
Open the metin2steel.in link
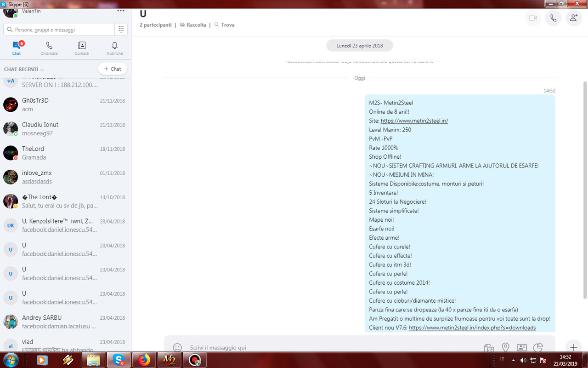pyautogui.click(x=414, y=121)
